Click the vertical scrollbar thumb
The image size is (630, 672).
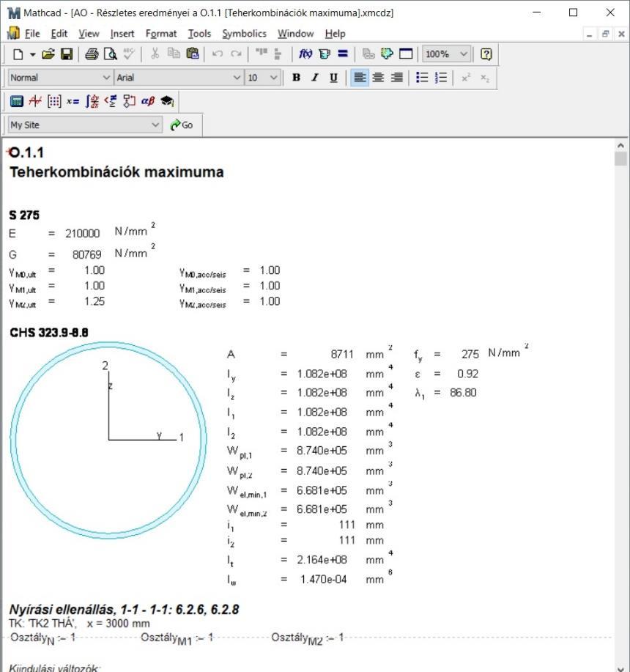point(620,159)
